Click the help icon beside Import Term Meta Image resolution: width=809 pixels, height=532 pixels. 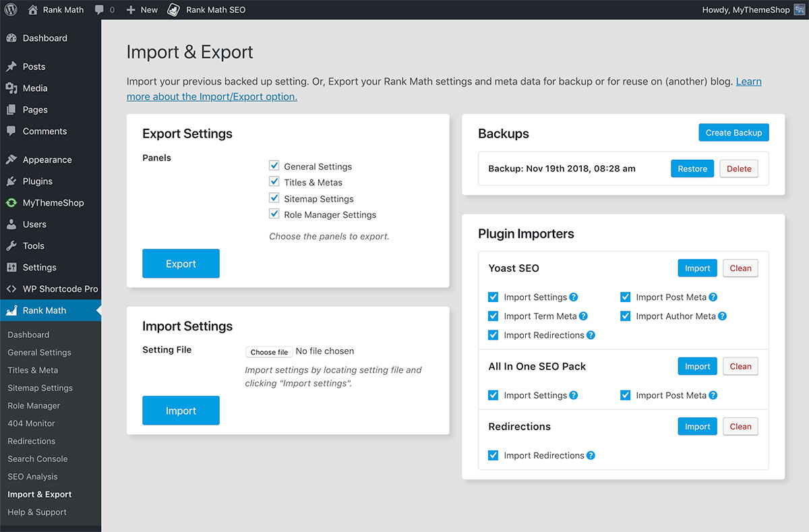point(584,316)
